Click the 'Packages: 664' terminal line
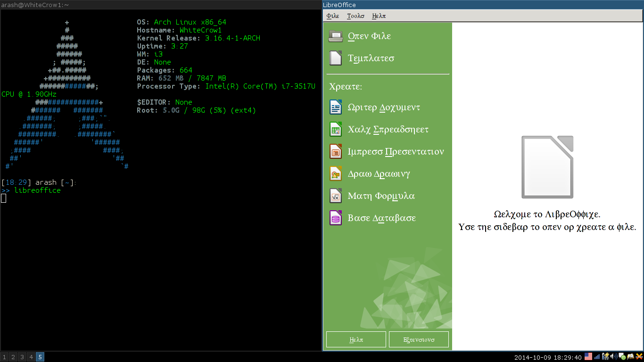The height and width of the screenshot is (362, 644). pos(165,70)
